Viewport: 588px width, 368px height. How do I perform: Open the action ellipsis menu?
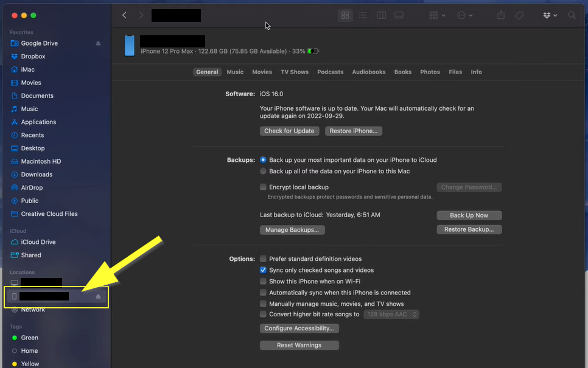point(465,15)
